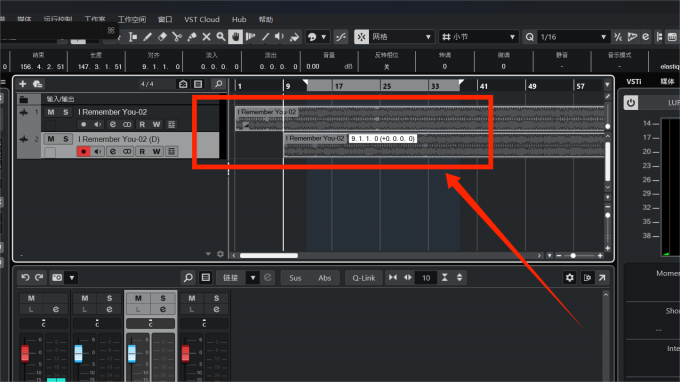Select the Zoom magnifier tool
Image resolution: width=680 pixels, height=382 pixels.
pyautogui.click(x=221, y=37)
